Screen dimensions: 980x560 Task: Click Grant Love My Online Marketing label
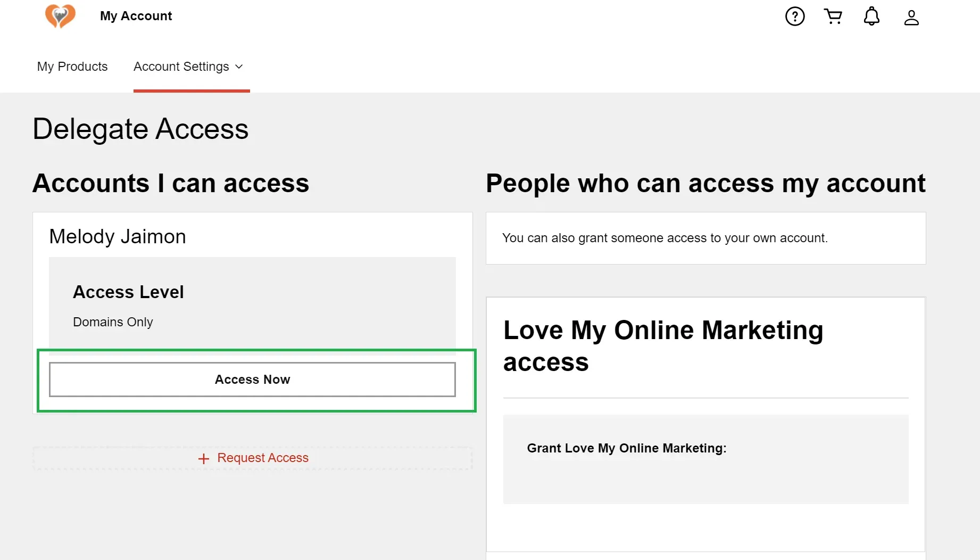pyautogui.click(x=627, y=448)
